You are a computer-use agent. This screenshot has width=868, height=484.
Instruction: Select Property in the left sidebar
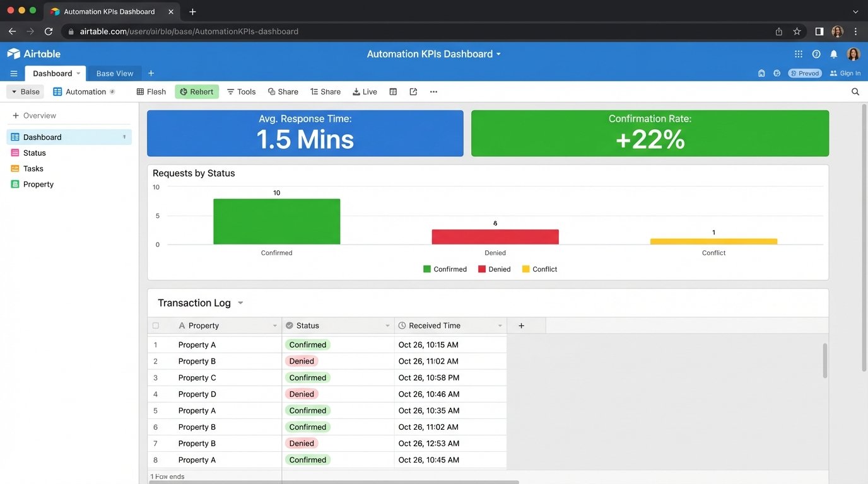click(x=38, y=184)
